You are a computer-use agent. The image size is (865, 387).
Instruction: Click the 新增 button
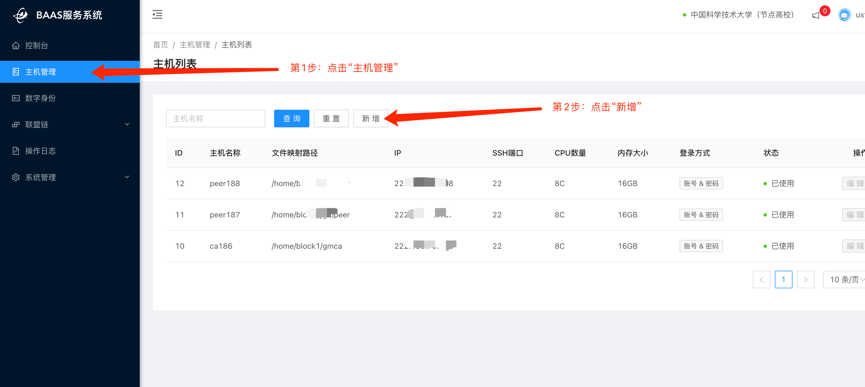[x=371, y=119]
